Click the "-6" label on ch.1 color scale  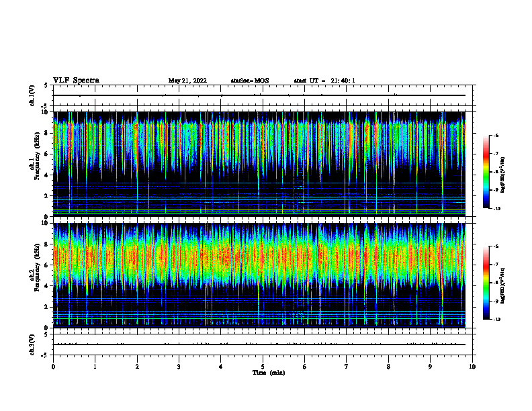tap(496, 136)
